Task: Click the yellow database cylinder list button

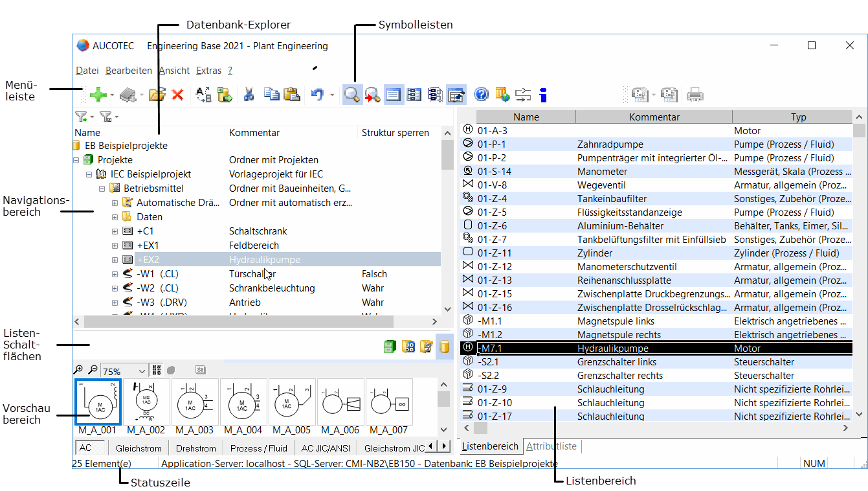Action: click(x=444, y=347)
